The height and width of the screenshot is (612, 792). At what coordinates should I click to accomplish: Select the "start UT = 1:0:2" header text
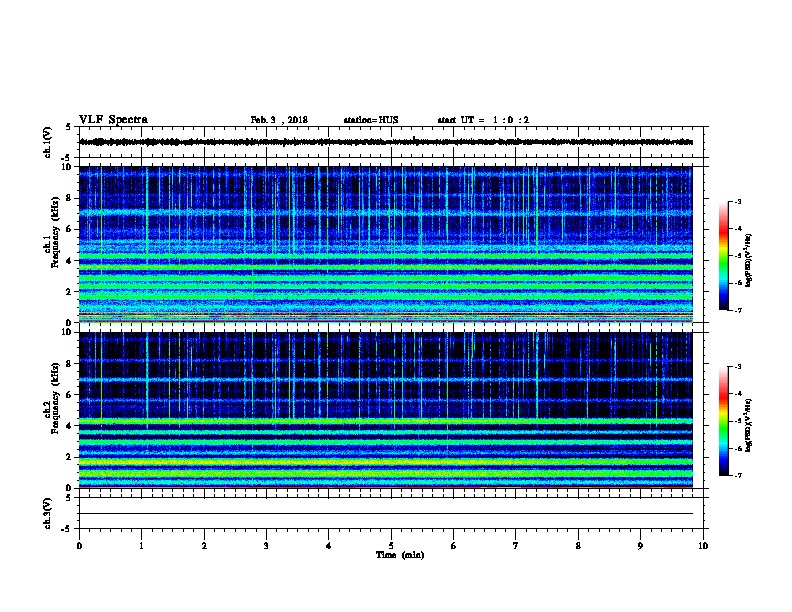click(483, 120)
